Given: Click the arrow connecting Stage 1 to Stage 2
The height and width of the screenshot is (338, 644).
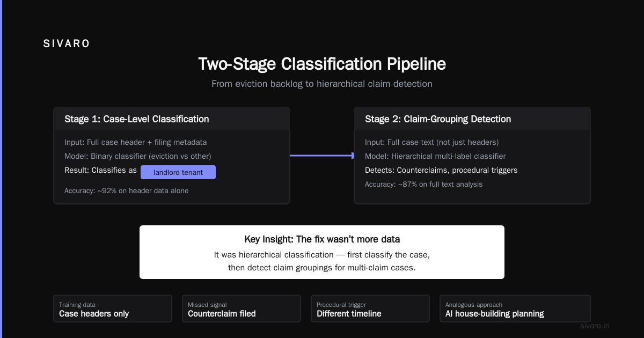Looking at the screenshot, I should tap(322, 156).
